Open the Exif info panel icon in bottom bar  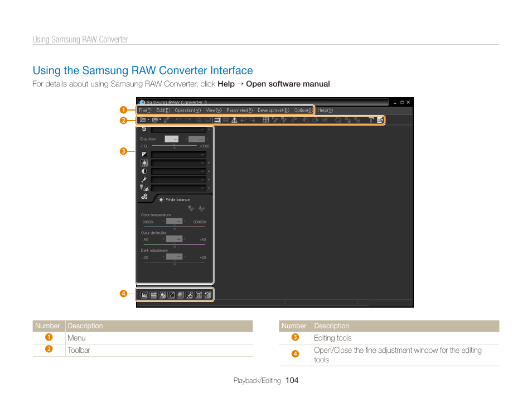(x=153, y=295)
